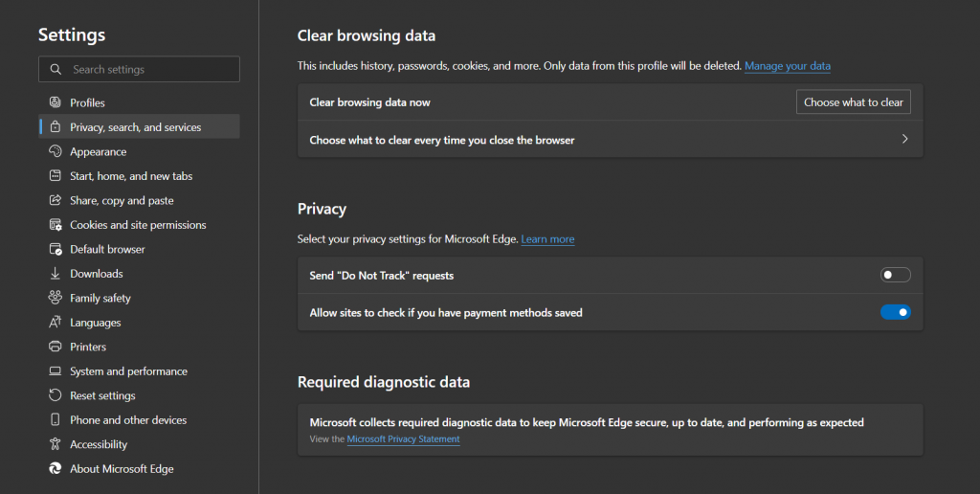Screen dimensions: 980x494
Task: Click "Choose what to clear every time" row text
Action: (442, 140)
